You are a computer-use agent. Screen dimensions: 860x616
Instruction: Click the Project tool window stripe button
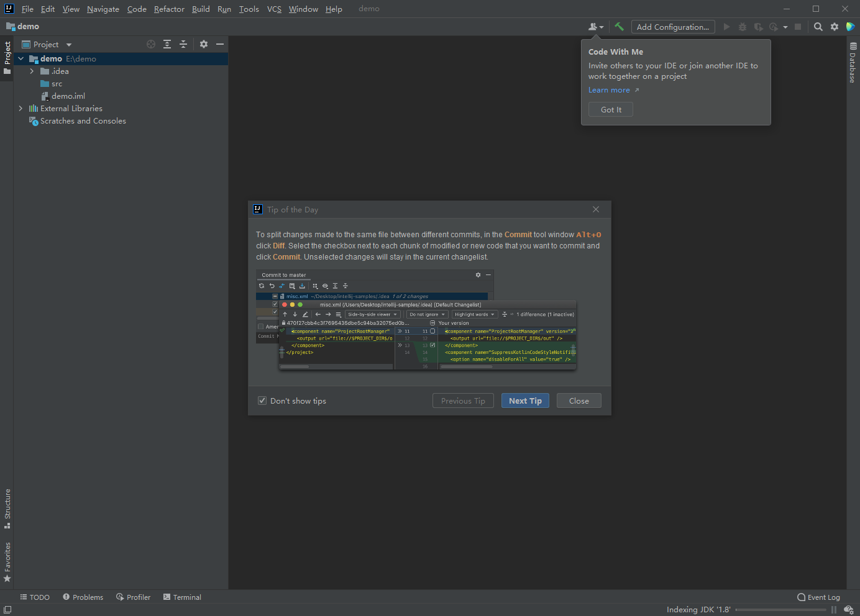(7, 58)
